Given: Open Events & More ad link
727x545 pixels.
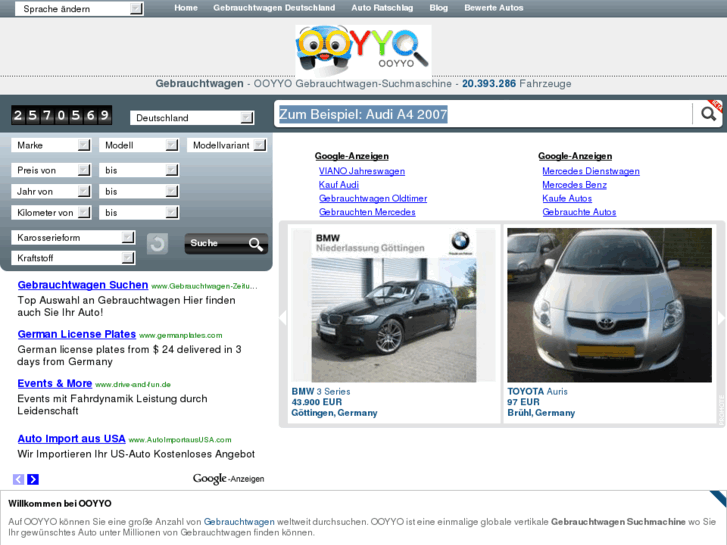Looking at the screenshot, I should point(55,384).
